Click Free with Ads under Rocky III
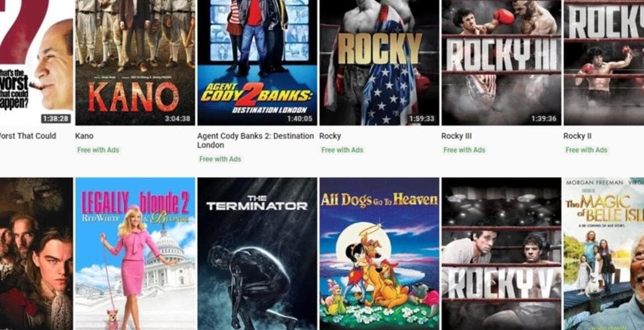The height and width of the screenshot is (330, 644). pyautogui.click(x=464, y=150)
